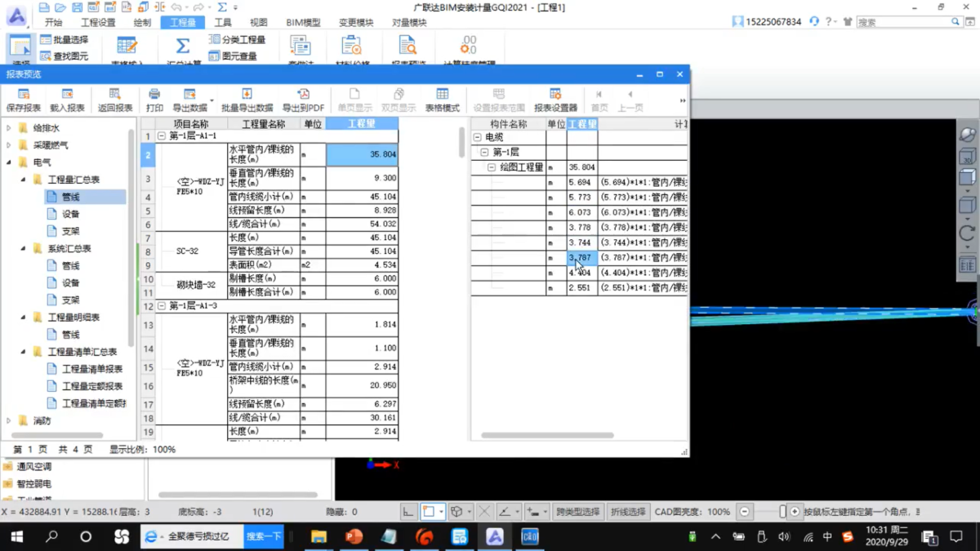Screen dimensions: 980x551
Task: Click the 汇总计算 sigma ribbon icon
Action: [183, 46]
